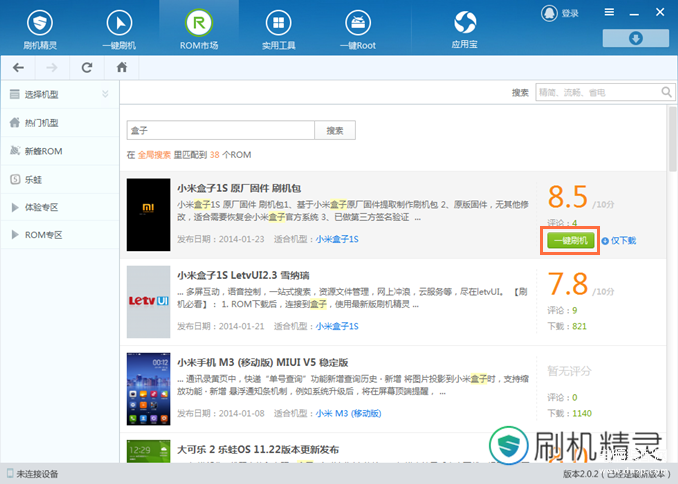Click the 38 matched ROM count
Image resolution: width=678 pixels, height=484 pixels.
pos(214,155)
